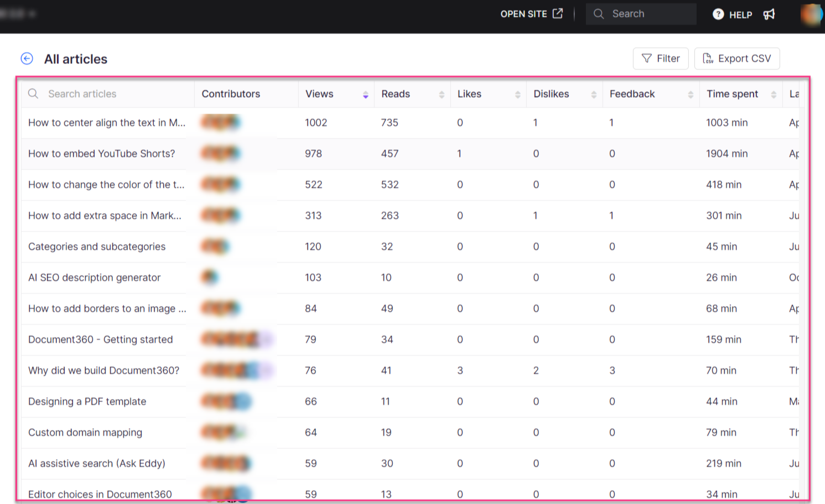Open the Help question mark icon

pos(718,14)
